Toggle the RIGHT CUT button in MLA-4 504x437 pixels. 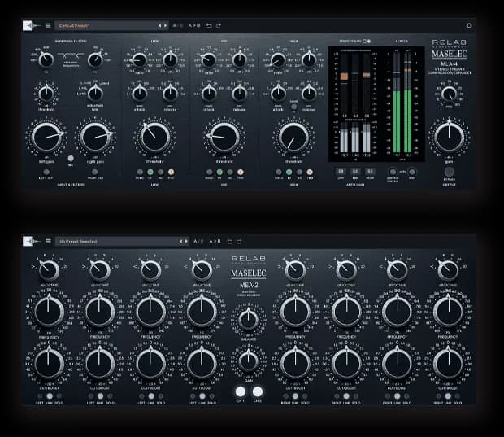click(x=95, y=173)
